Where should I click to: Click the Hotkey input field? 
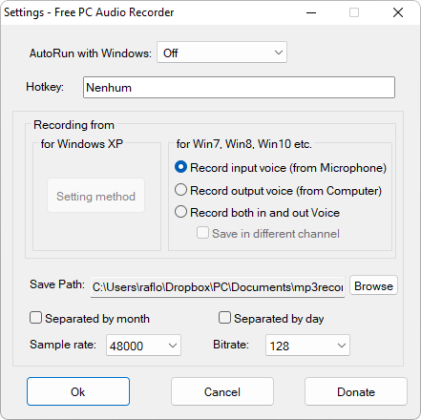click(239, 87)
